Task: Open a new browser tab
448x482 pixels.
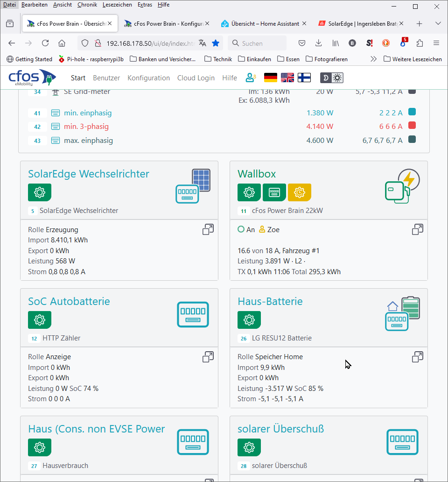Action: (419, 24)
